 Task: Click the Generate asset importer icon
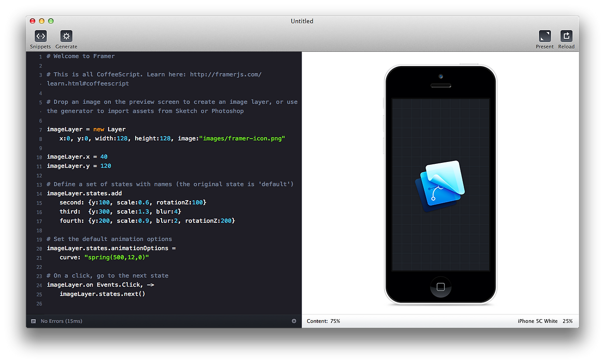click(66, 35)
